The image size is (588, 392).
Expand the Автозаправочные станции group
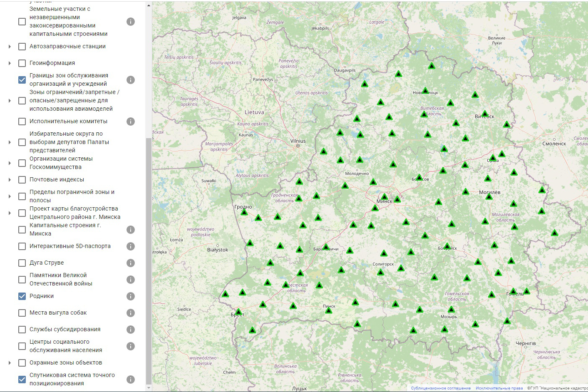[10, 47]
